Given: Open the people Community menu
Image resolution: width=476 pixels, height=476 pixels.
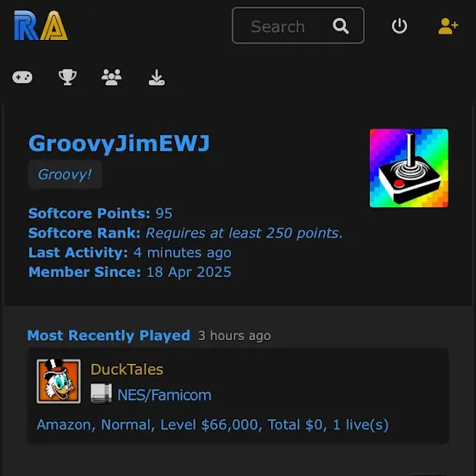Looking at the screenshot, I should 111,77.
